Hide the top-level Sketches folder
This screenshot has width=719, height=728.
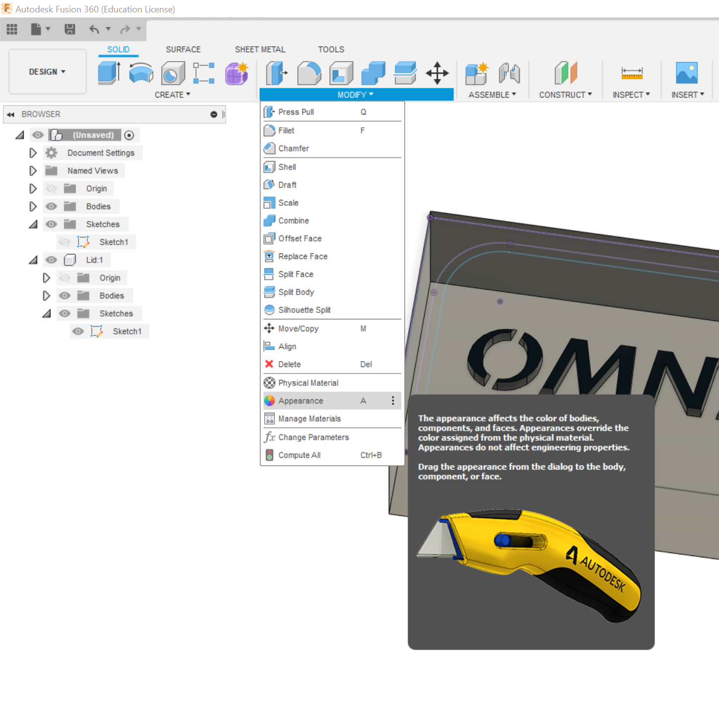[x=51, y=224]
